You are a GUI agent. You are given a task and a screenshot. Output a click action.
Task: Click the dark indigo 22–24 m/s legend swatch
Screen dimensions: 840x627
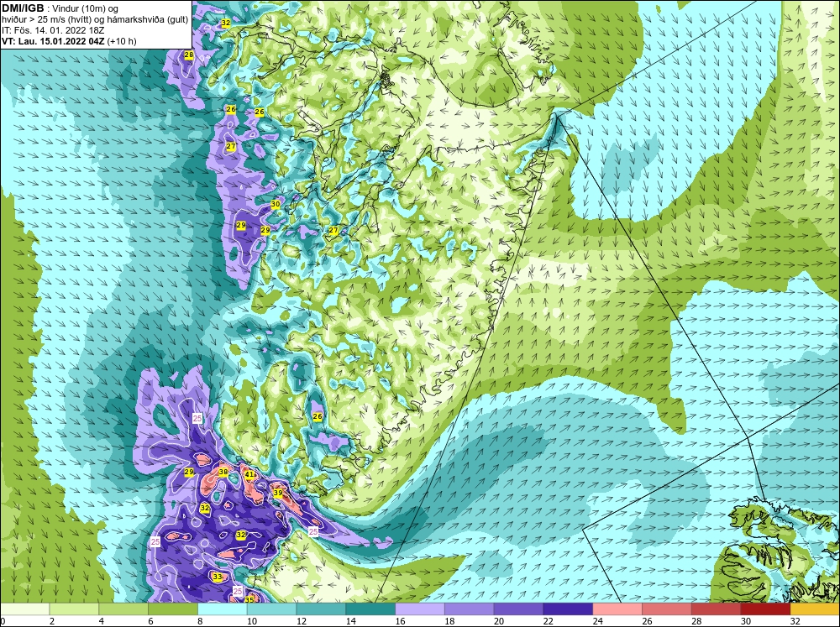click(x=568, y=609)
